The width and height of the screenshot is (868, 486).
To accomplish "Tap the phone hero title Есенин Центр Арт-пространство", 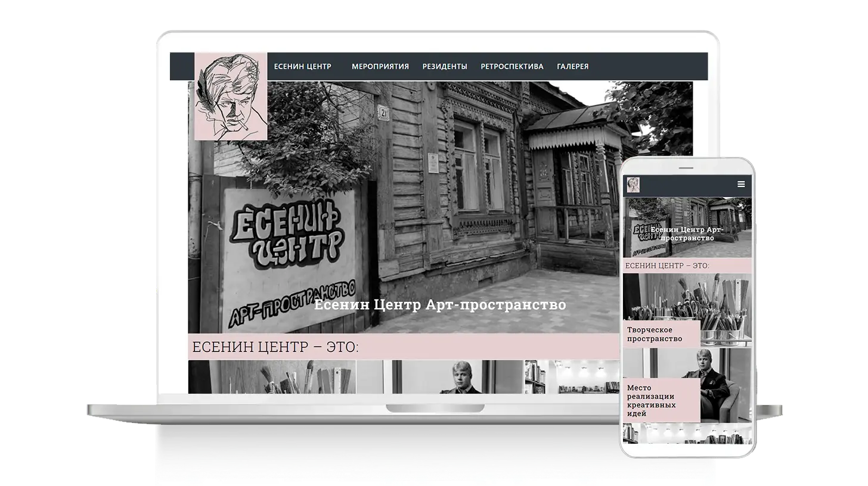I will (687, 233).
